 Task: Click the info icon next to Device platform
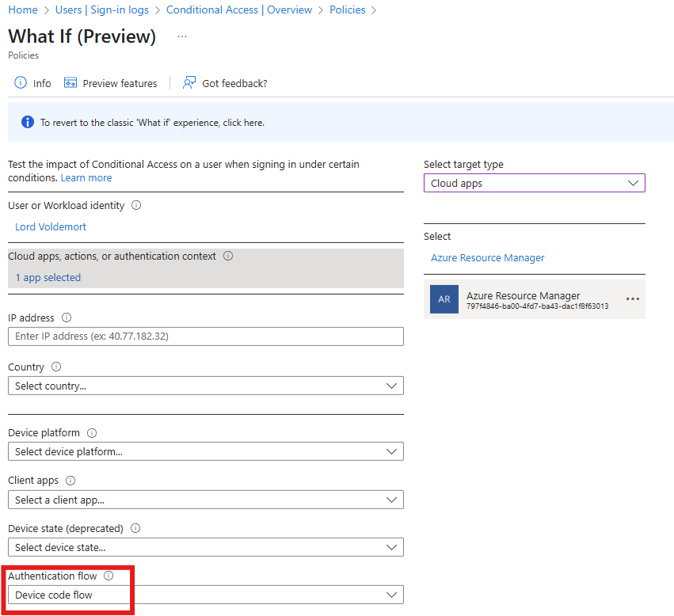(92, 433)
